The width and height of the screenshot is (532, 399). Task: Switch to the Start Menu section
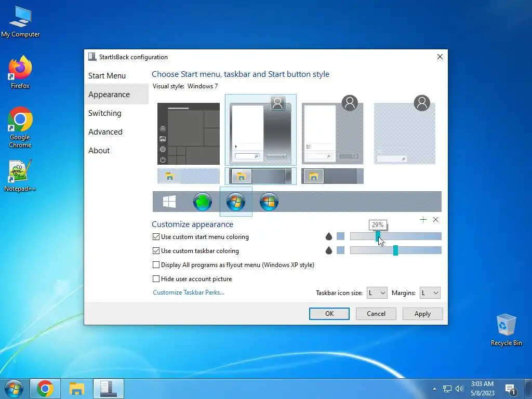coord(116,76)
